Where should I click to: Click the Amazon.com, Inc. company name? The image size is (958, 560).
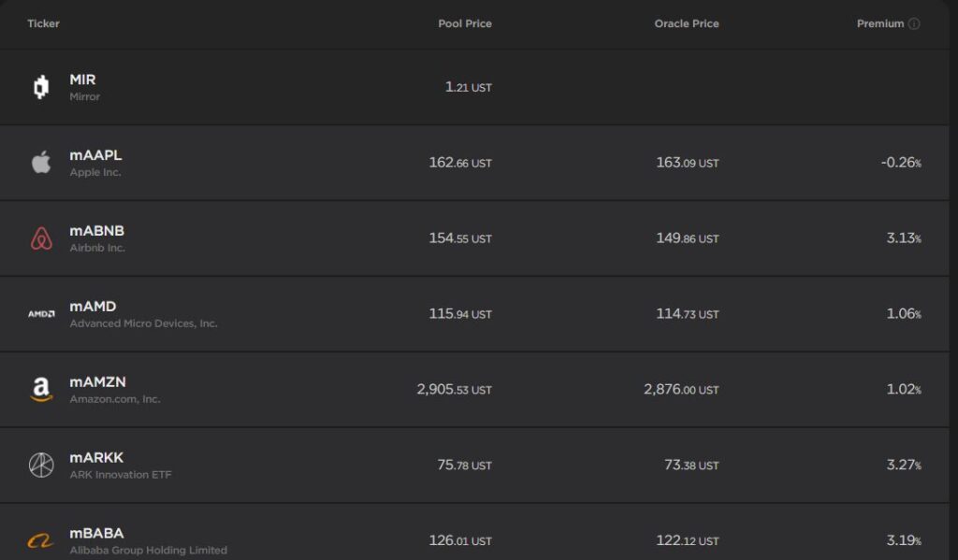pos(115,399)
